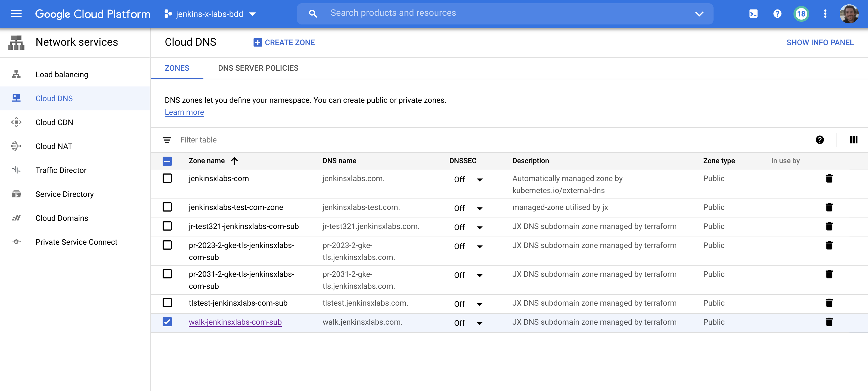Uncheck the walk-jenkinsxlabs-com-sub checkbox
The image size is (868, 391).
point(167,322)
